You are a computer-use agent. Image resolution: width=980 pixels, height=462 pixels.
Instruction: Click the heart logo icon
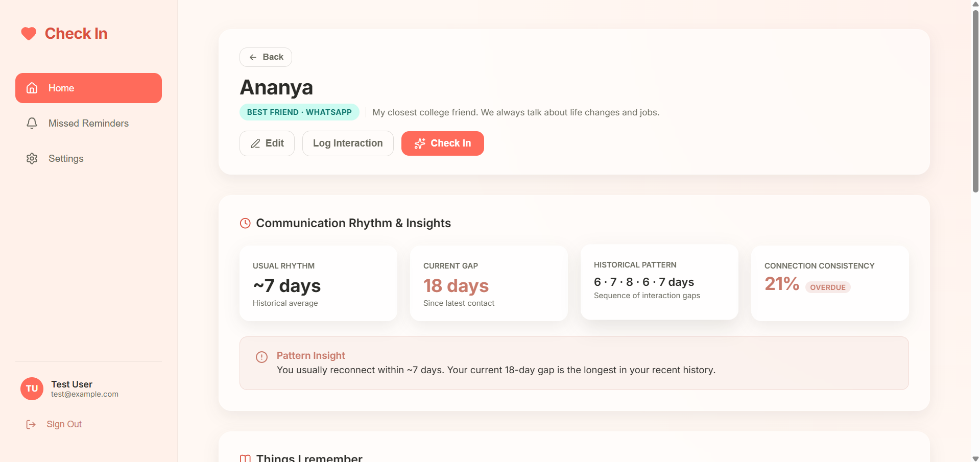point(29,34)
